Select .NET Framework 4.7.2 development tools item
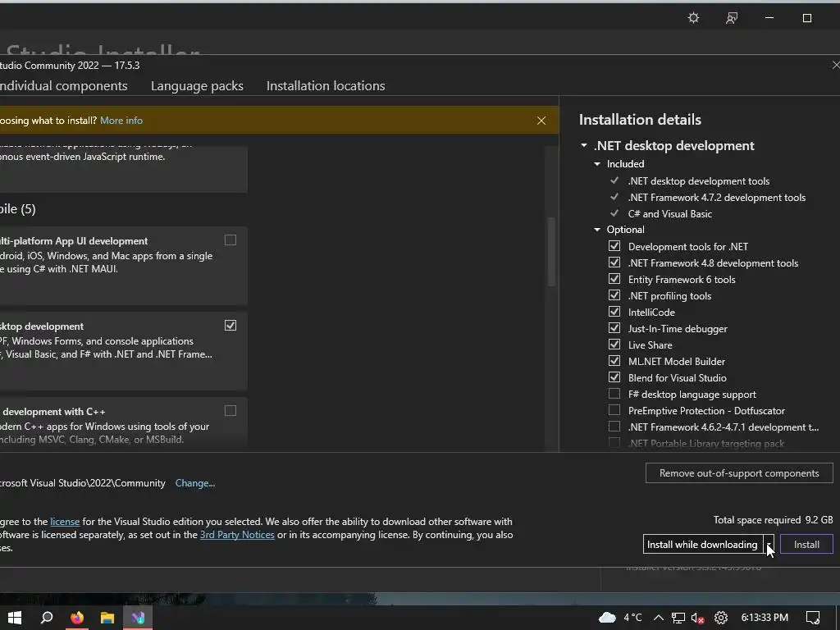 coord(717,198)
